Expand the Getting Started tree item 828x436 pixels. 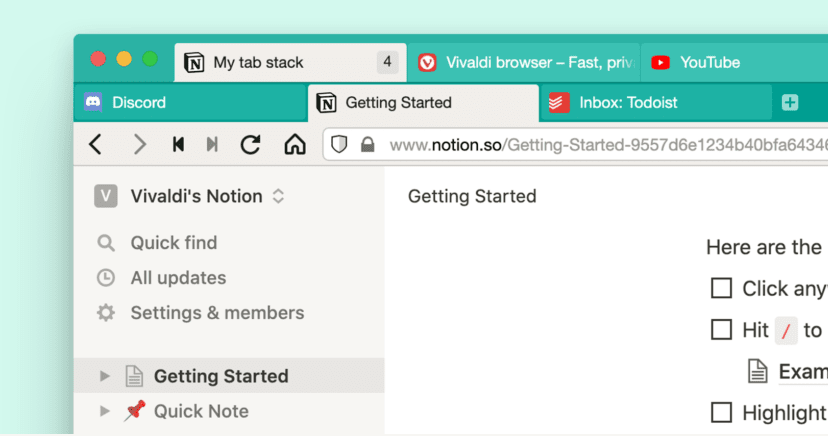coord(105,376)
